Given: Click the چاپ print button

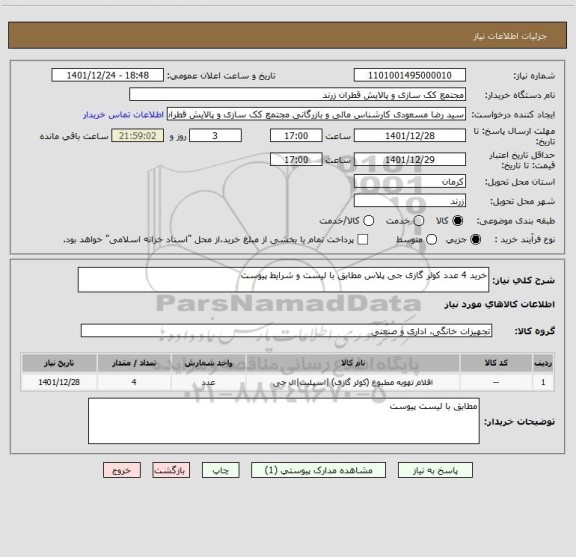Looking at the screenshot, I should click(221, 470).
